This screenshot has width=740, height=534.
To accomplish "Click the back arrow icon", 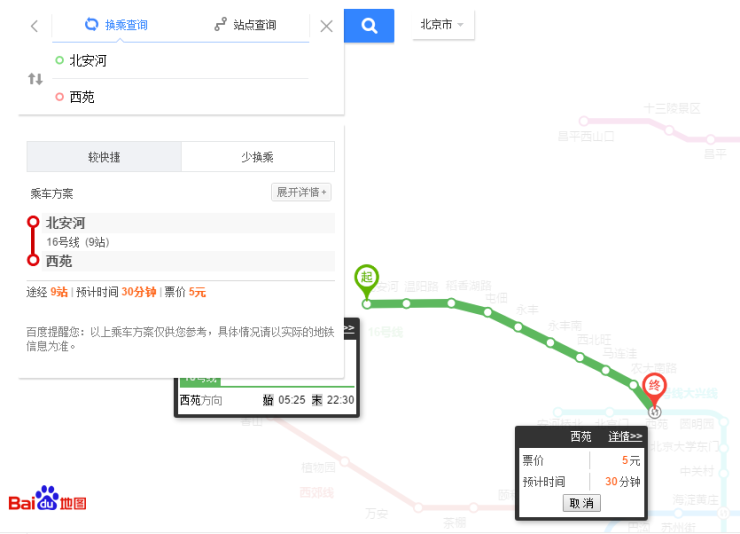I will tap(34, 26).
